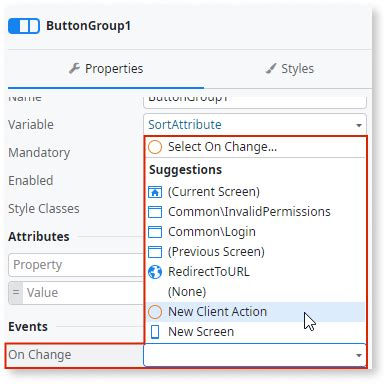The image size is (387, 384).
Task: Click the screen icon beside Previous Screen
Action: (155, 252)
